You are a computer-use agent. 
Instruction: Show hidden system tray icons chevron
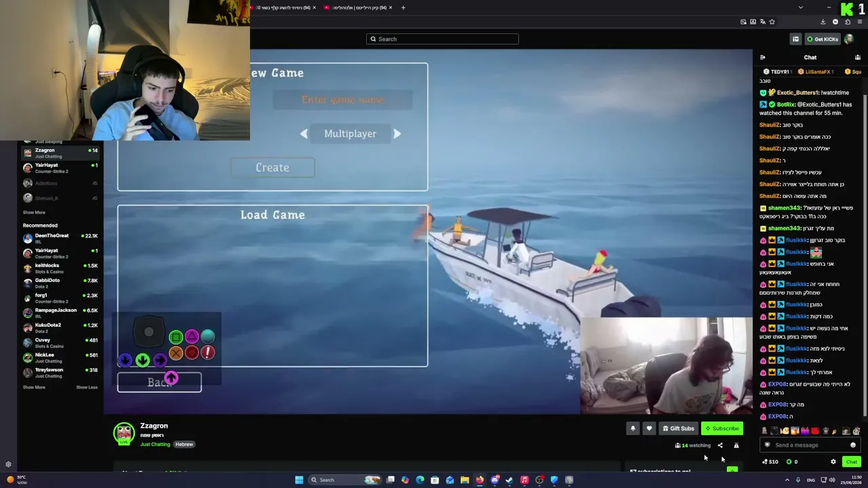787,480
